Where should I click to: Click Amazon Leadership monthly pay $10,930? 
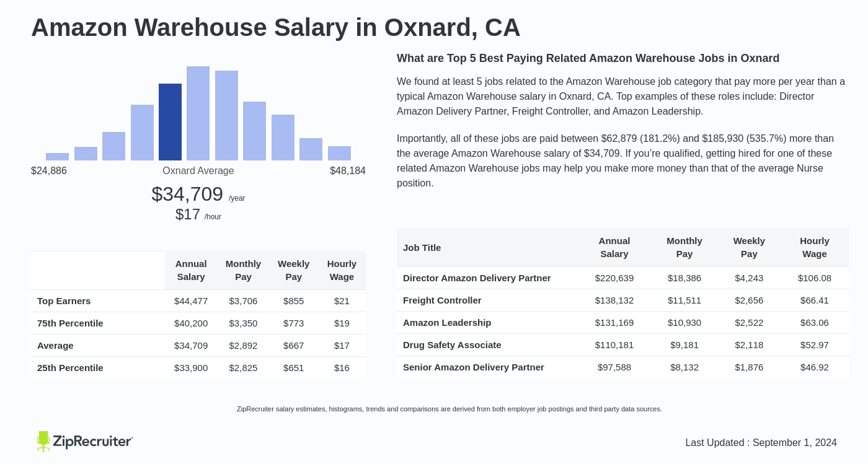[x=684, y=323]
